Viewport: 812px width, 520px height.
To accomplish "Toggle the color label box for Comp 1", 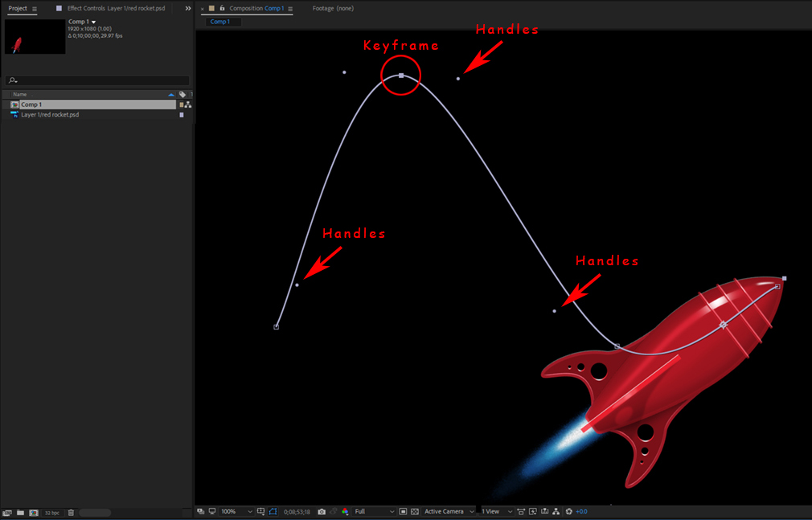I will point(182,104).
